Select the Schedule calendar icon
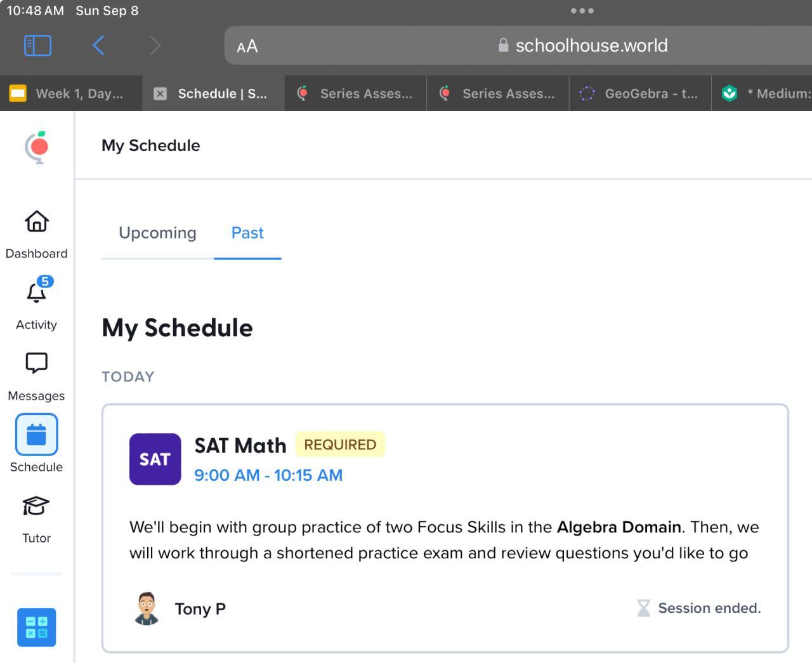This screenshot has height=663, width=812. (x=37, y=435)
